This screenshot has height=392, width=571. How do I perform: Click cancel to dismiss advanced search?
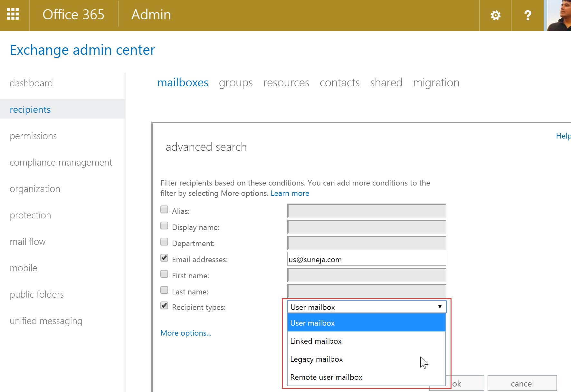522,383
